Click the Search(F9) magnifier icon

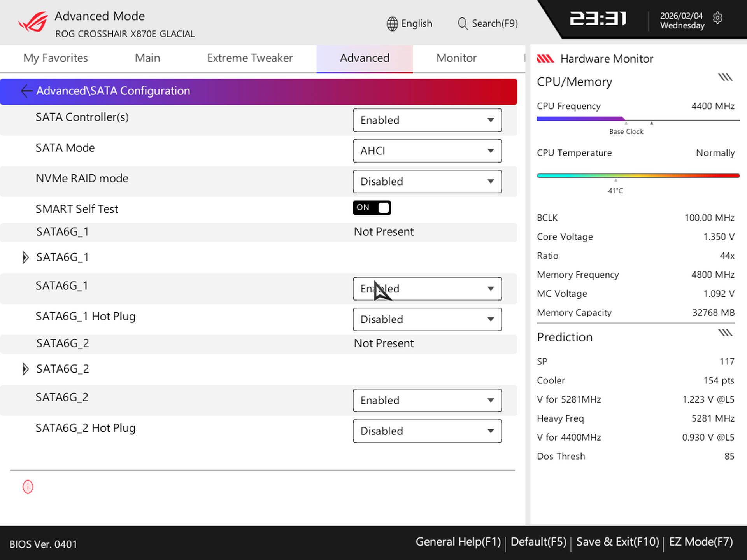click(462, 23)
